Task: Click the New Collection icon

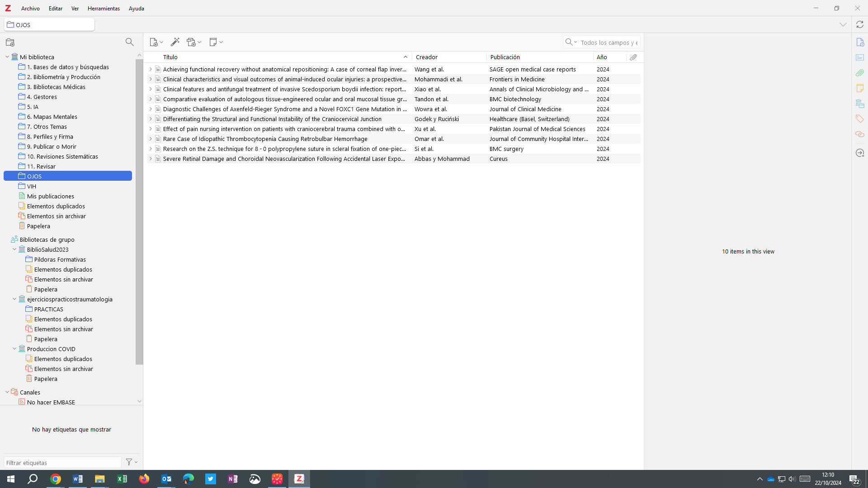Action: [10, 42]
